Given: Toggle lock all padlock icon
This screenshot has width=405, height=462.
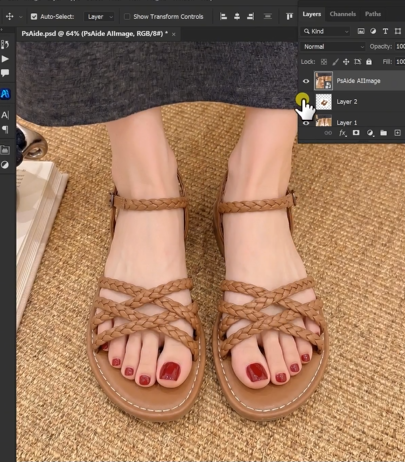Looking at the screenshot, I should click(x=369, y=62).
